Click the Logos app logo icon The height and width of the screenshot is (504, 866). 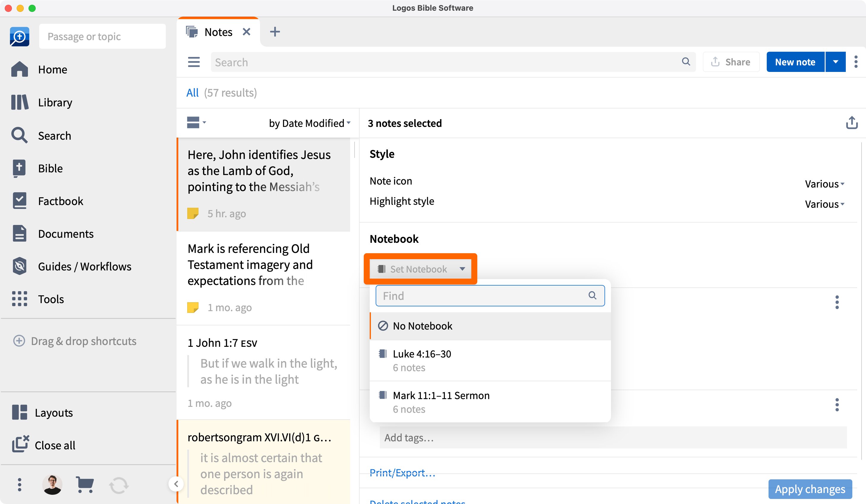tap(20, 37)
